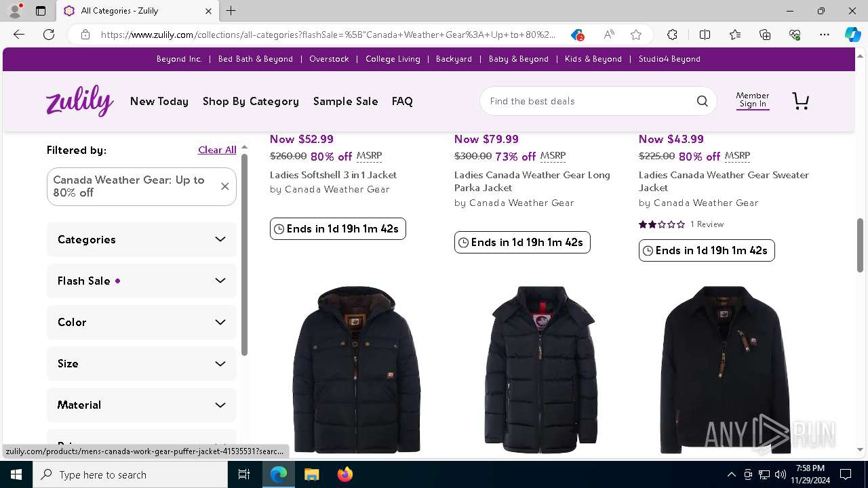Screen dimensions: 868x488
Task: Open Browser essentials
Action: click(x=795, y=35)
